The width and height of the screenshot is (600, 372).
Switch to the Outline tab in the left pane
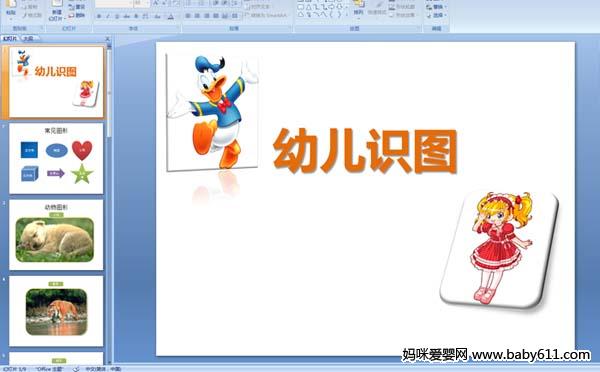point(28,38)
